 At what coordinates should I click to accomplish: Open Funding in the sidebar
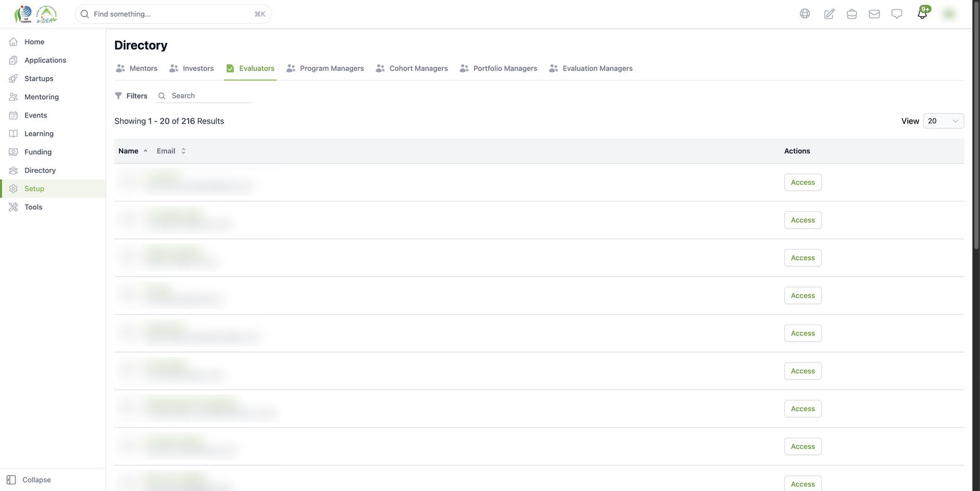(x=53, y=152)
